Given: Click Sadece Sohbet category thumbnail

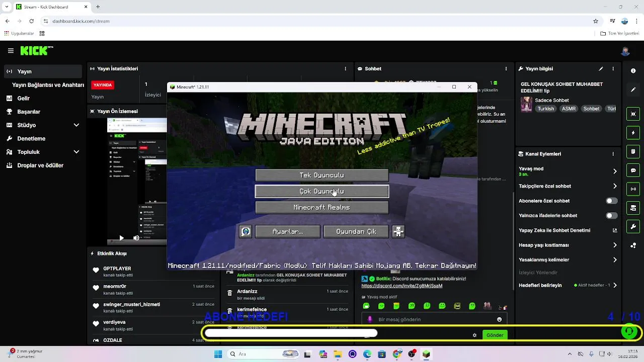Looking at the screenshot, I should click(x=526, y=104).
